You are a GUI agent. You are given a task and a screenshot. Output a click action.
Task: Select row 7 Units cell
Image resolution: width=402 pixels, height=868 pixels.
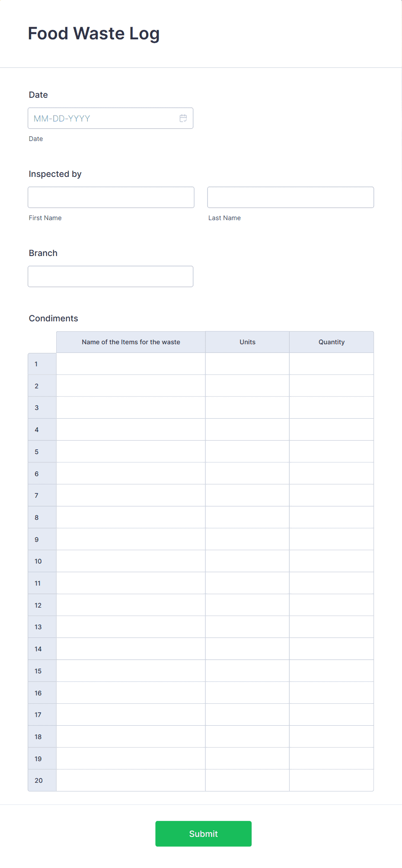(x=247, y=495)
